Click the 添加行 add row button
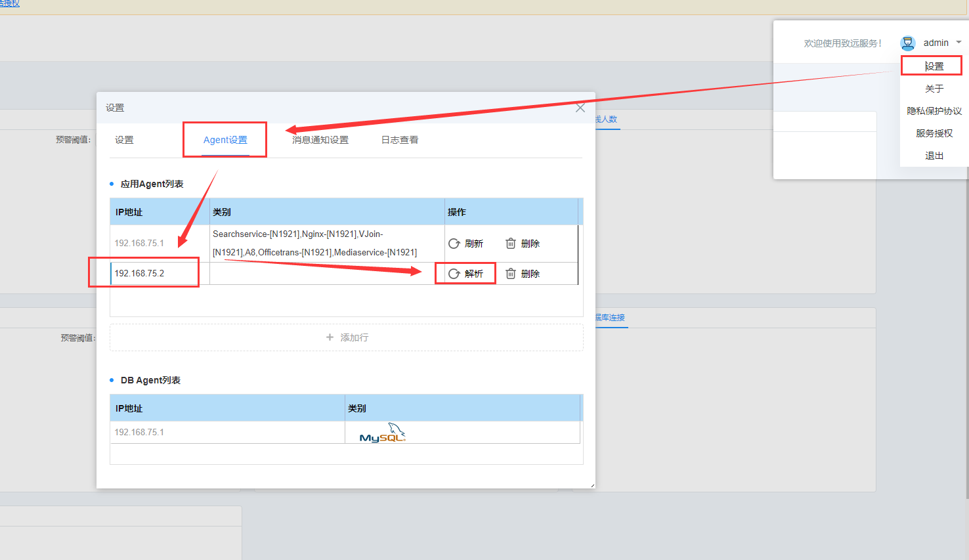The image size is (969, 560). pos(347,337)
